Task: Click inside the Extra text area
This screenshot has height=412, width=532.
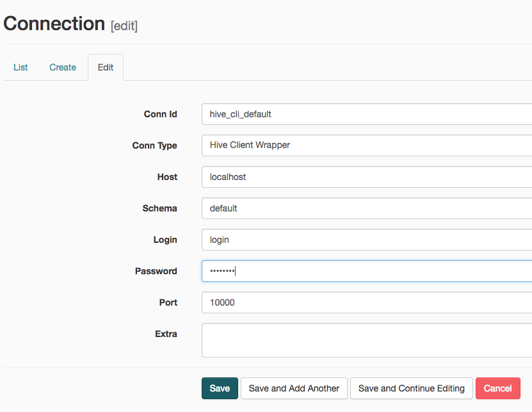Action: coord(366,340)
